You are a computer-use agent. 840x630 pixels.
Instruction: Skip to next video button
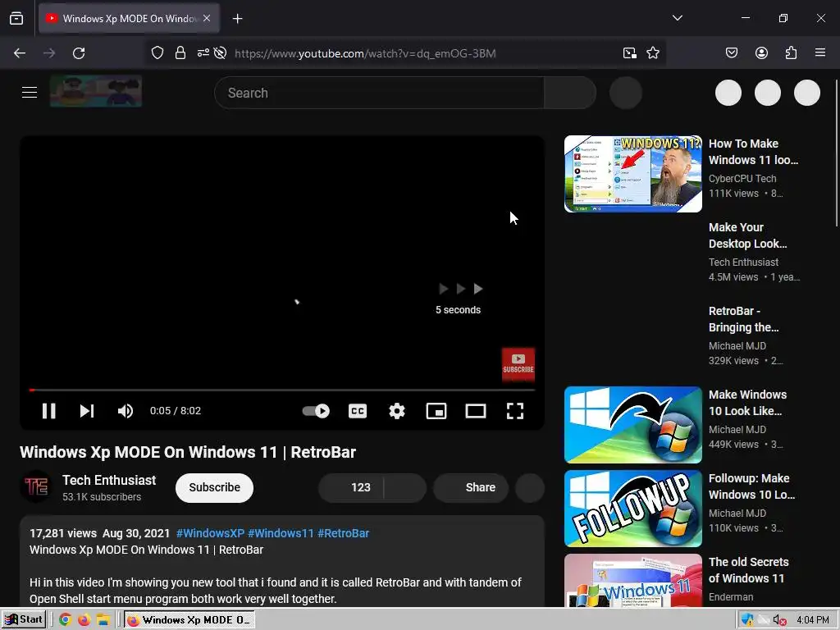click(x=87, y=411)
